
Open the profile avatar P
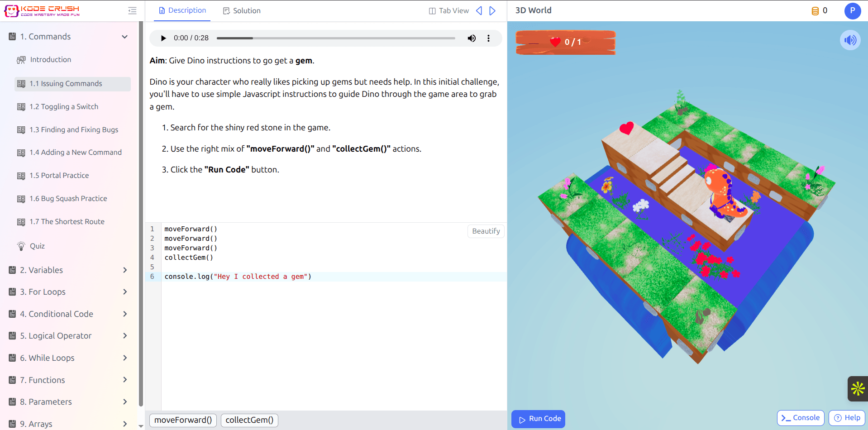tap(852, 11)
